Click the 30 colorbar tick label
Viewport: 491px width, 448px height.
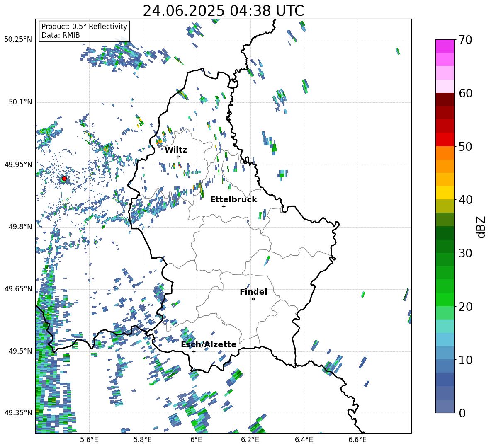tap(465, 253)
